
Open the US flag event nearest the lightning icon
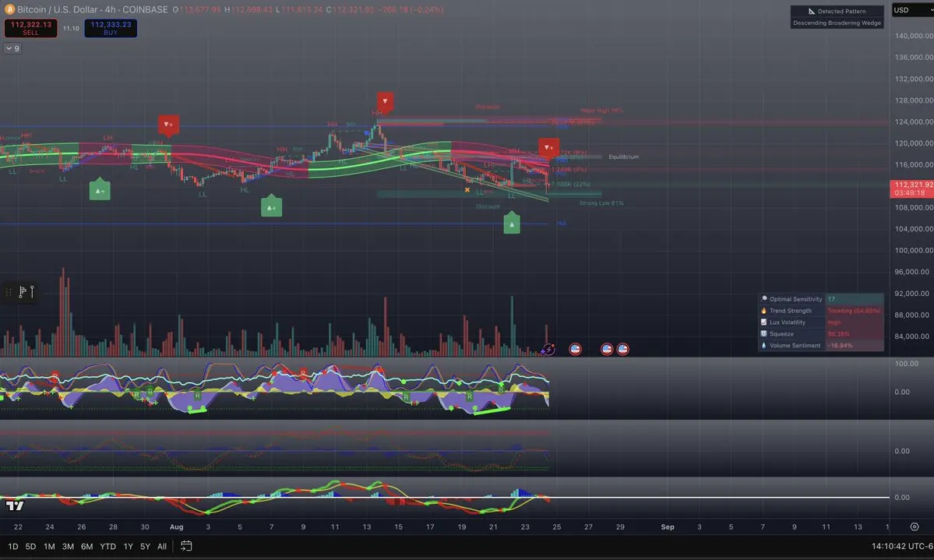575,349
